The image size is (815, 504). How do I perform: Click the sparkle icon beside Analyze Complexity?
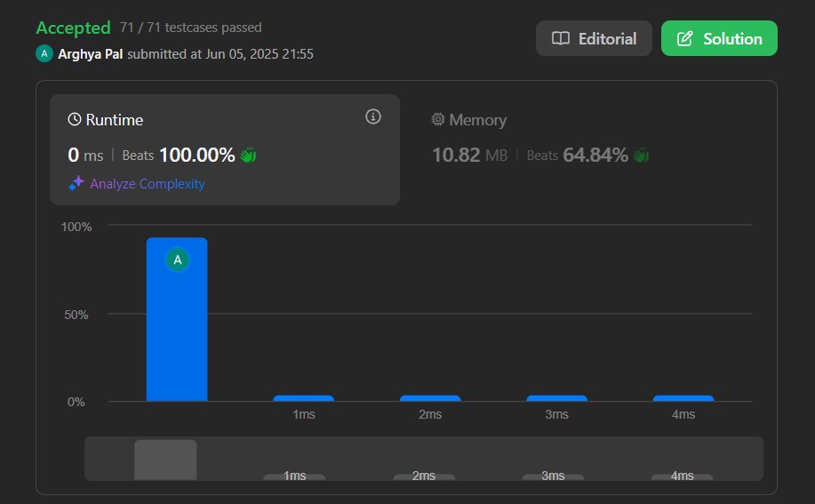[x=76, y=183]
